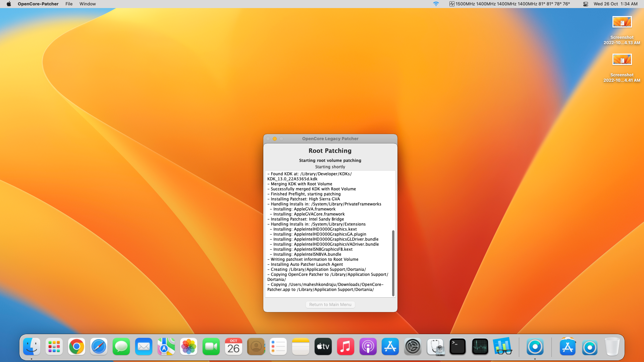Screen dimensions: 644x362
Task: Select the Screenshot 4.13 AM desktop file
Action: (x=622, y=22)
